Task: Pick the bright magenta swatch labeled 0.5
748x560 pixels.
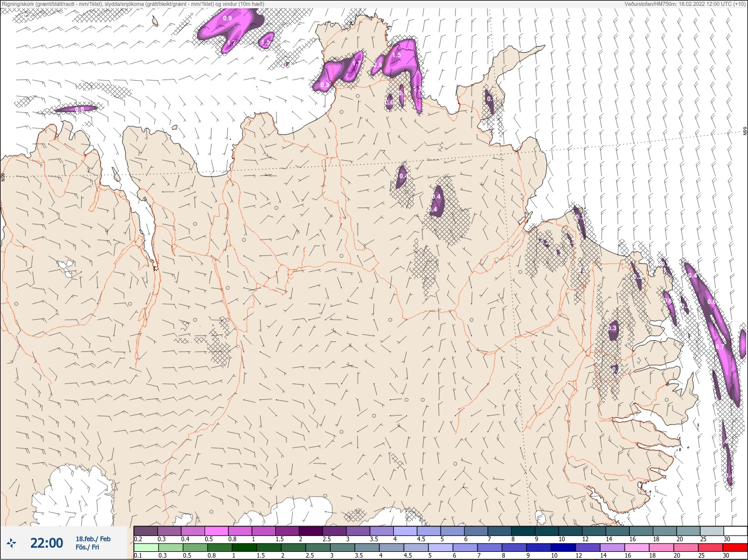Action: (216, 530)
